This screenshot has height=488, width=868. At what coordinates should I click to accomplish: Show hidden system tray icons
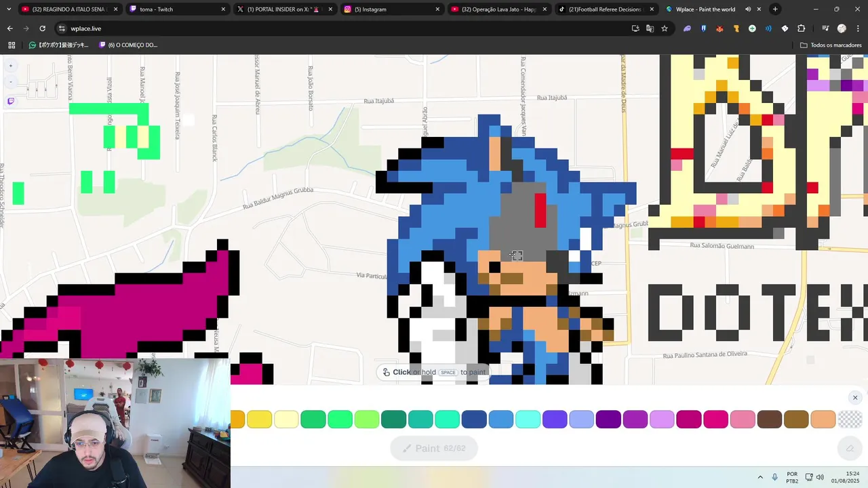click(x=759, y=477)
